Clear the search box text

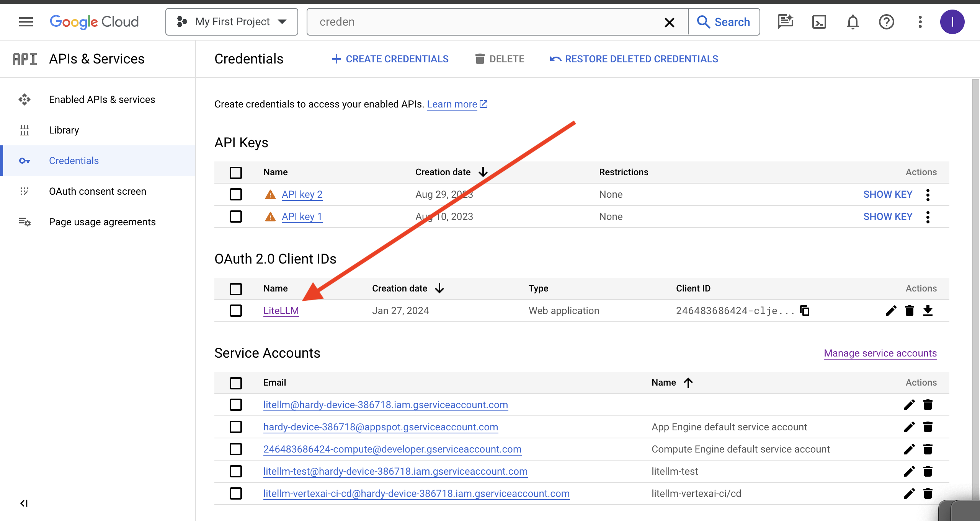669,22
